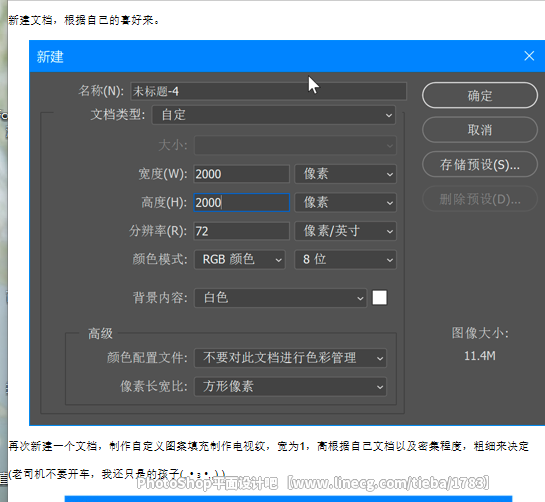Open the 颜色模式 dropdown showing RGB 颜色
This screenshot has height=502, width=545.
[x=240, y=259]
